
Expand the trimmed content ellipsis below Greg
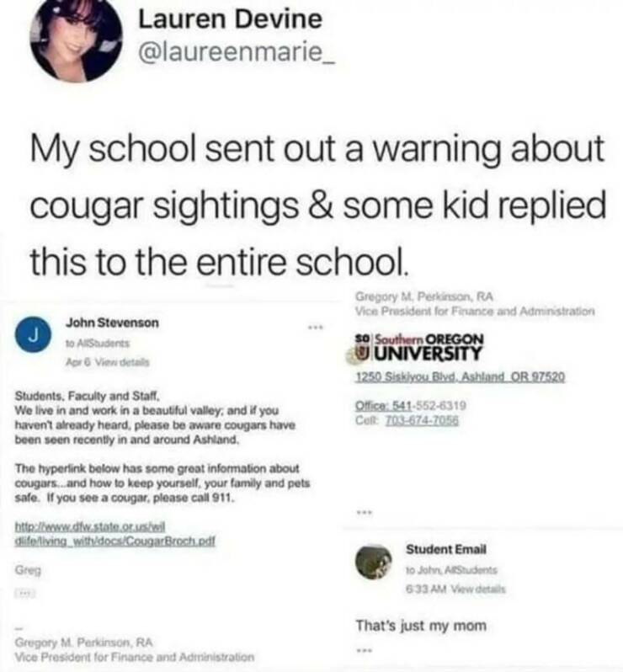tap(26, 593)
